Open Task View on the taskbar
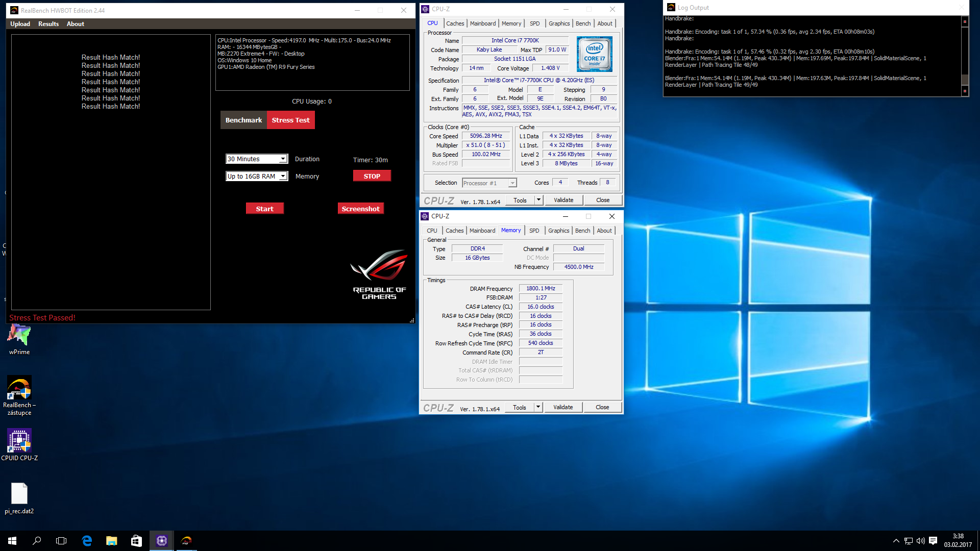Screen dimensions: 980x551 point(61,541)
